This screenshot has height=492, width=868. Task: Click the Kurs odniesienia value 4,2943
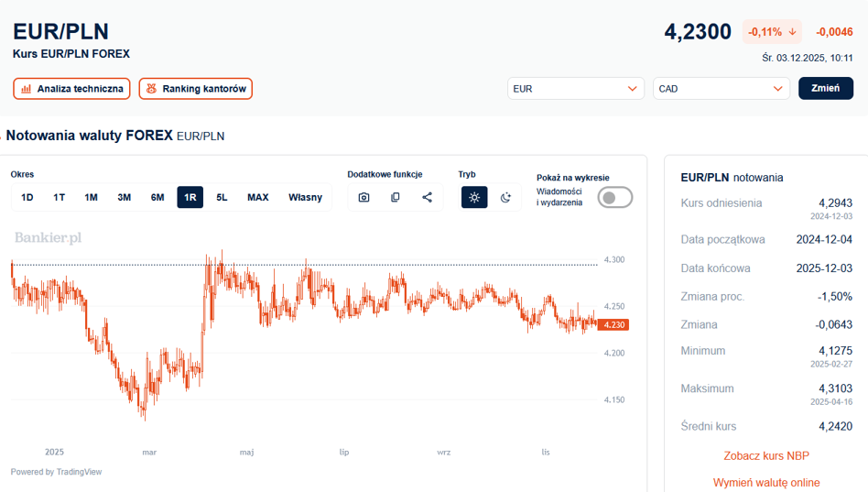(835, 202)
